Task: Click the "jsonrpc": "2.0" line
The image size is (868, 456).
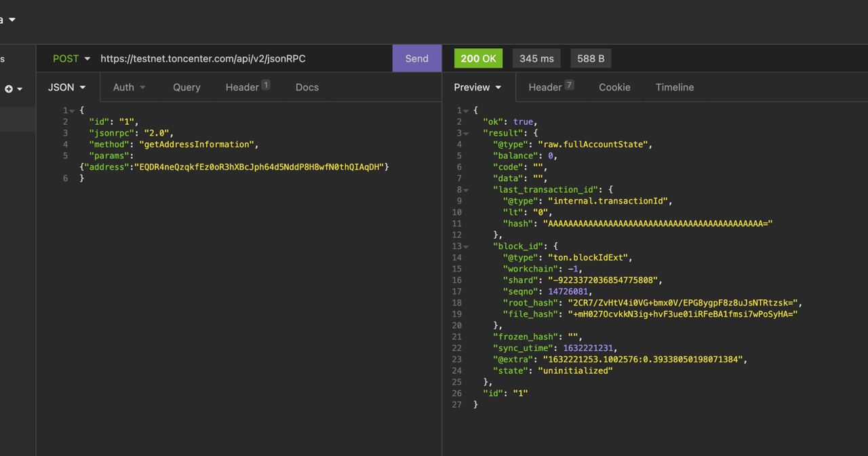Action: pos(131,133)
